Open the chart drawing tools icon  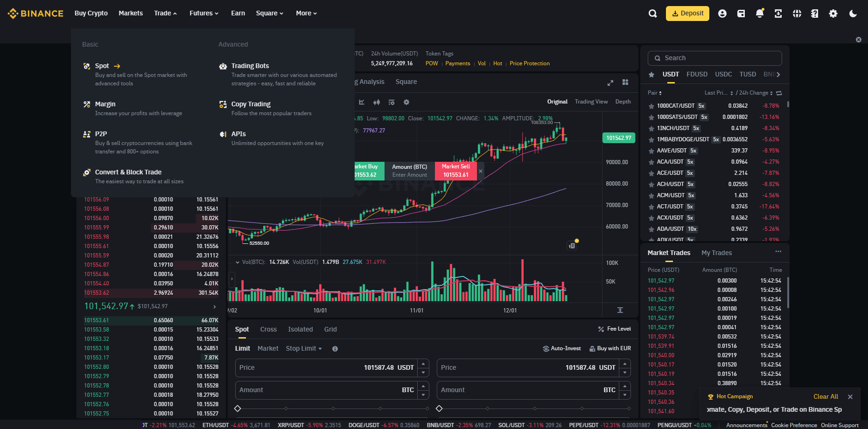[x=362, y=102]
